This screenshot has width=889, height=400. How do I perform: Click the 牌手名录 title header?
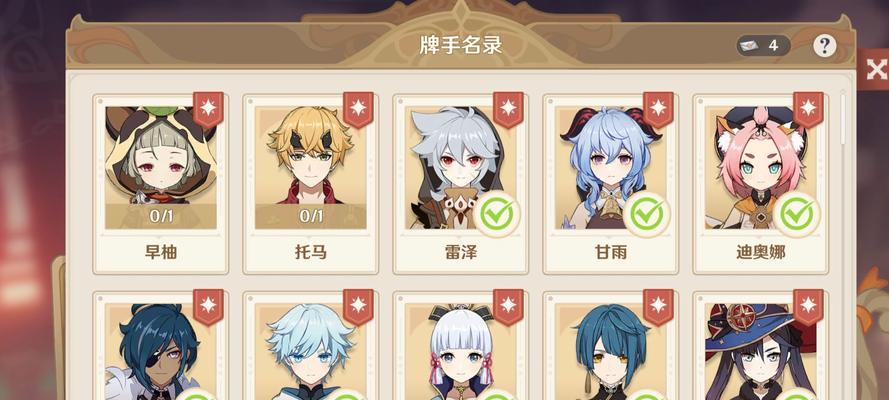461,45
